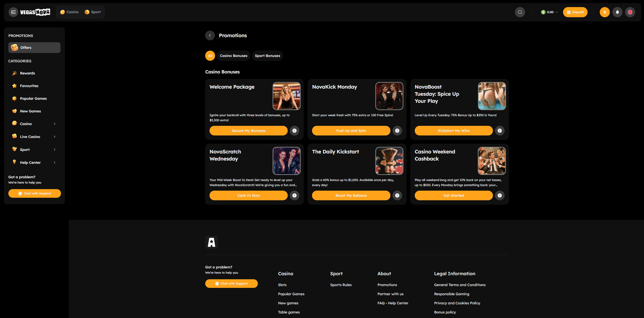Open info icon for Welcome Package

294,131
